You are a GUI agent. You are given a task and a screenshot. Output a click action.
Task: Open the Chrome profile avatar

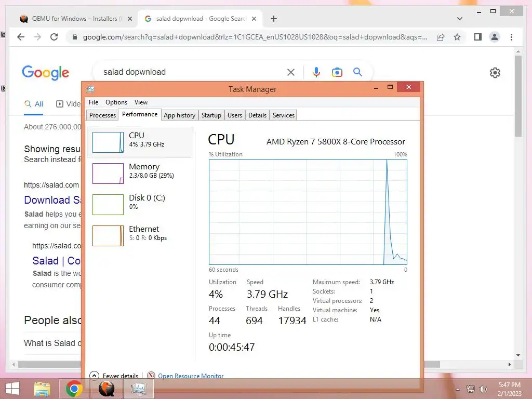click(x=495, y=37)
